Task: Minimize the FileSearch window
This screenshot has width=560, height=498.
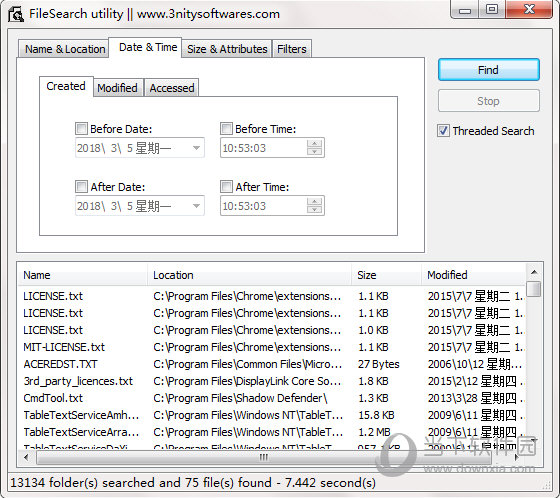Action: (x=465, y=10)
